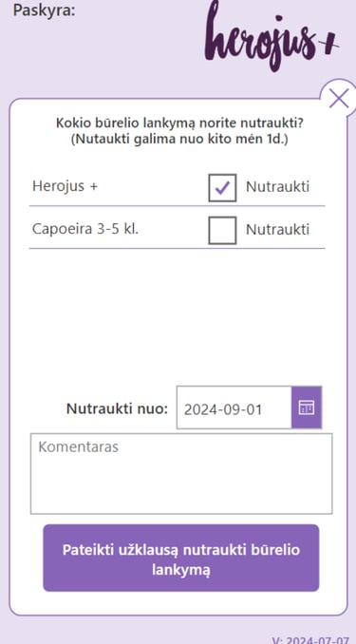
Task: Click into the Komentaras text area
Action: pyautogui.click(x=181, y=474)
